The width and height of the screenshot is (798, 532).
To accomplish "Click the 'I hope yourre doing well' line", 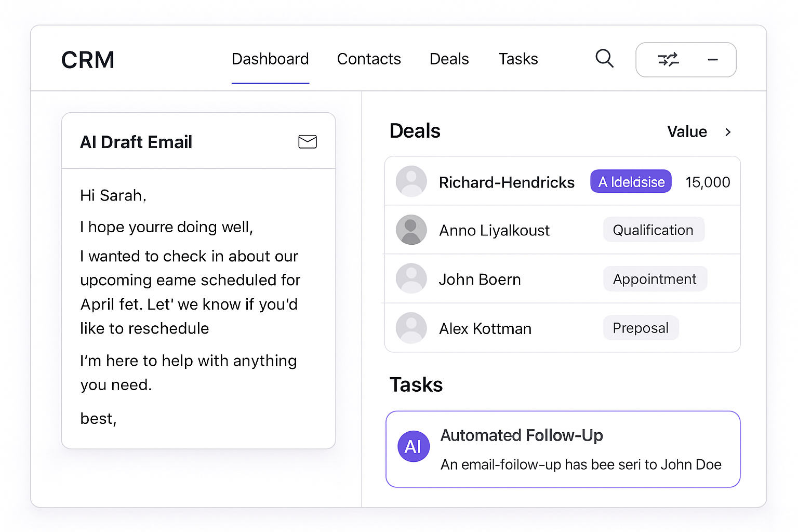I will (167, 227).
